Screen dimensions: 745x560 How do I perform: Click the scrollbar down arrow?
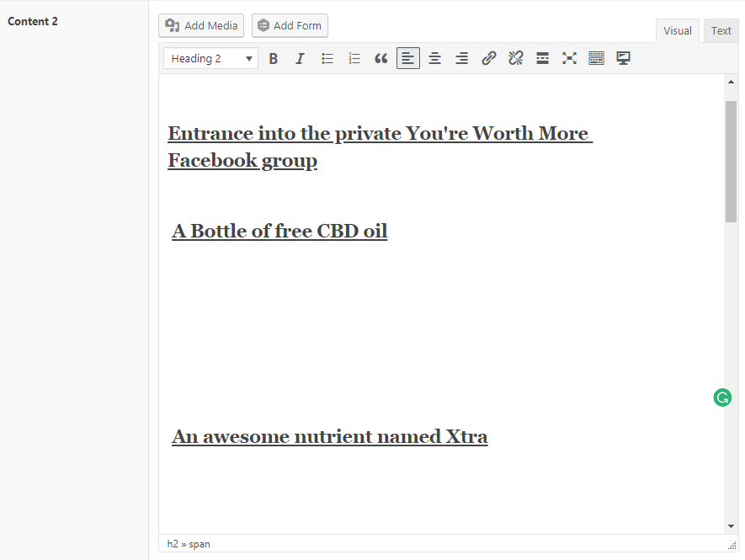[732, 526]
